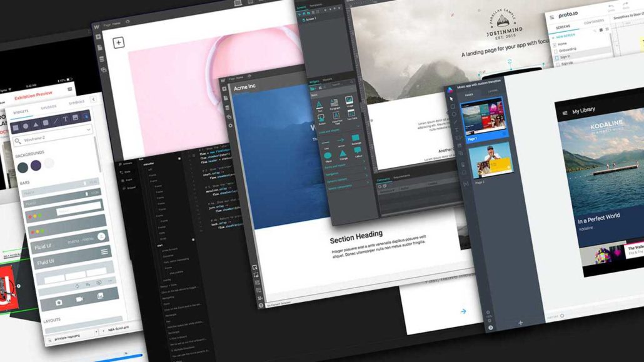Viewport: 644px width, 362px height.
Task: Switch to the Widgets tab in Fluid UI
Action: point(21,112)
